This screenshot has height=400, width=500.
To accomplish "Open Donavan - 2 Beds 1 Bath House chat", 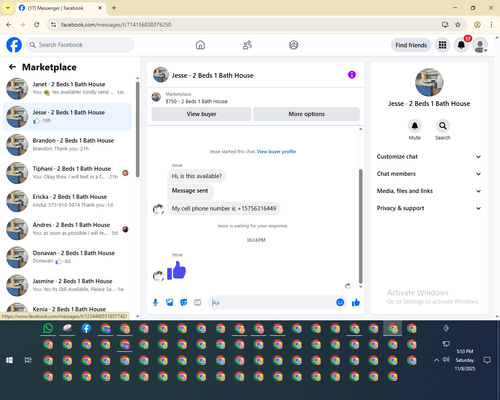I will 67,257.
